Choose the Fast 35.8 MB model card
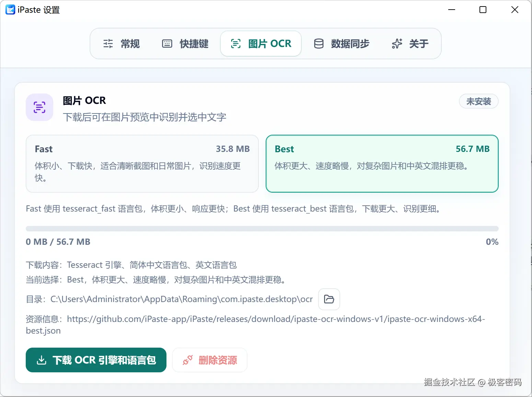 pyautogui.click(x=142, y=164)
